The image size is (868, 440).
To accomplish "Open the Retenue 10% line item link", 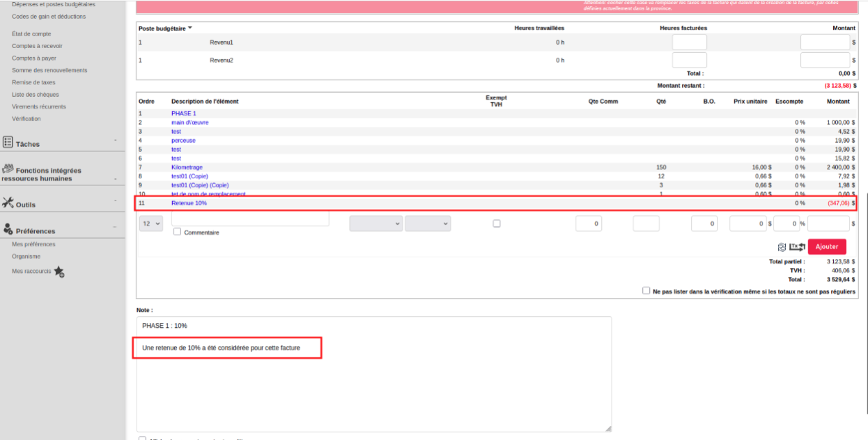I will (189, 203).
